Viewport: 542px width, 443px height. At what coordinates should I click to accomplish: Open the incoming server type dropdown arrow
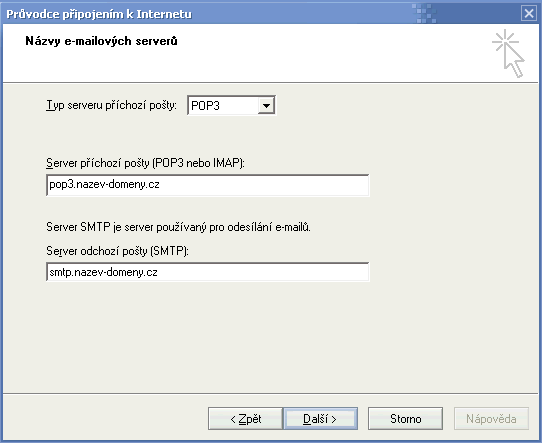[x=266, y=105]
